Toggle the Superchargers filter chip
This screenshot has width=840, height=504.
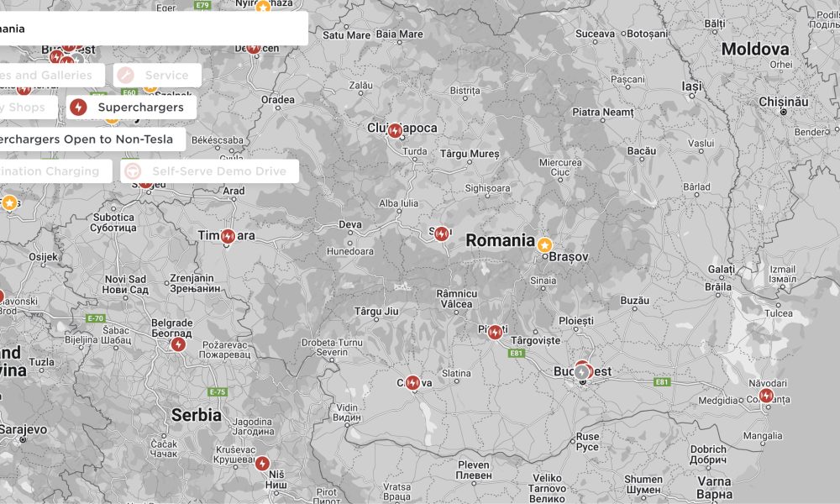point(131,108)
